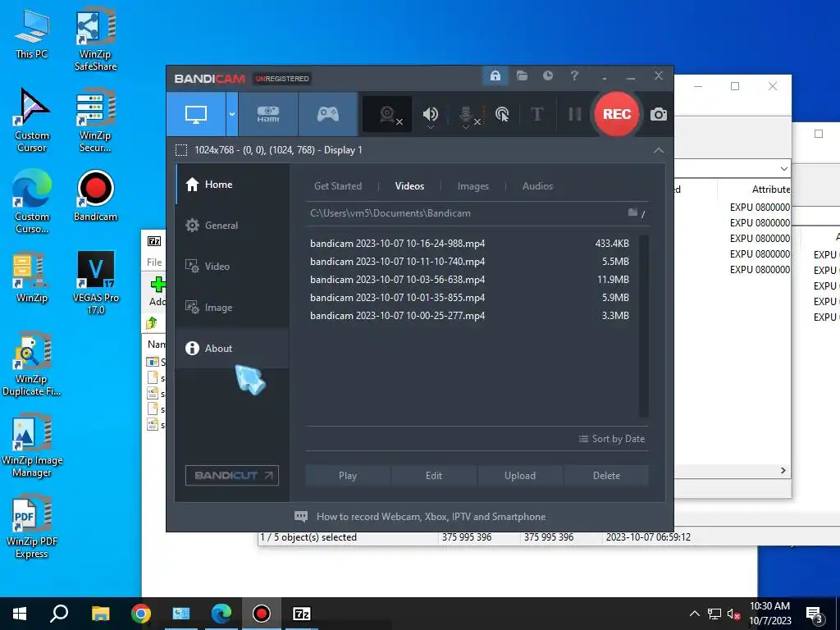Viewport: 840px width, 630px height.
Task: Open Custom Cursor desktop shortcut
Action: click(32, 121)
